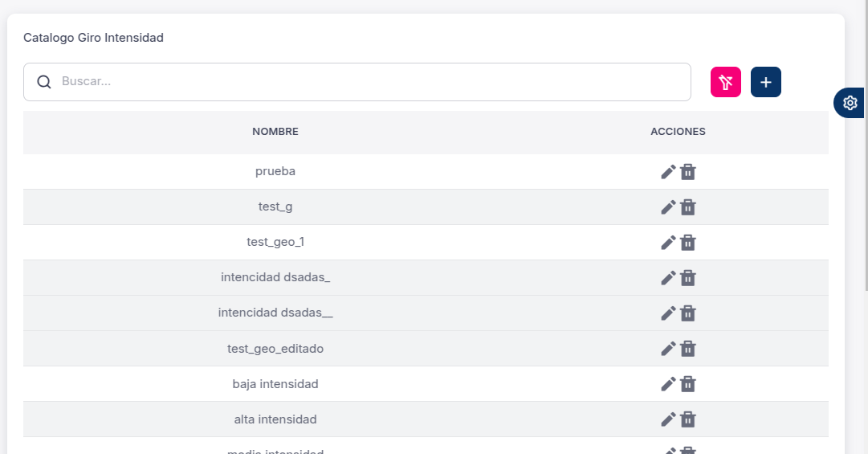Delete the 'baja intensidad' entry
868x454 pixels.
tap(688, 384)
